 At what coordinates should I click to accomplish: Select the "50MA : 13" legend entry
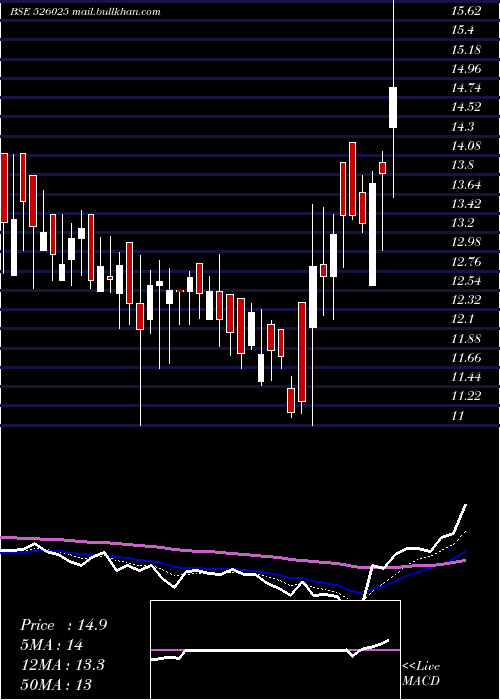[x=56, y=684]
